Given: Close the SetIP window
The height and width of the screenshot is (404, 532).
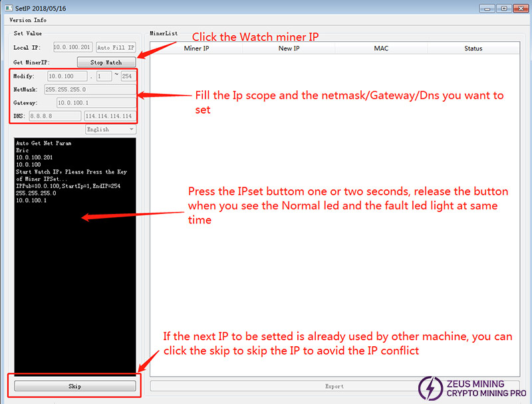Looking at the screenshot, I should click(520, 7).
